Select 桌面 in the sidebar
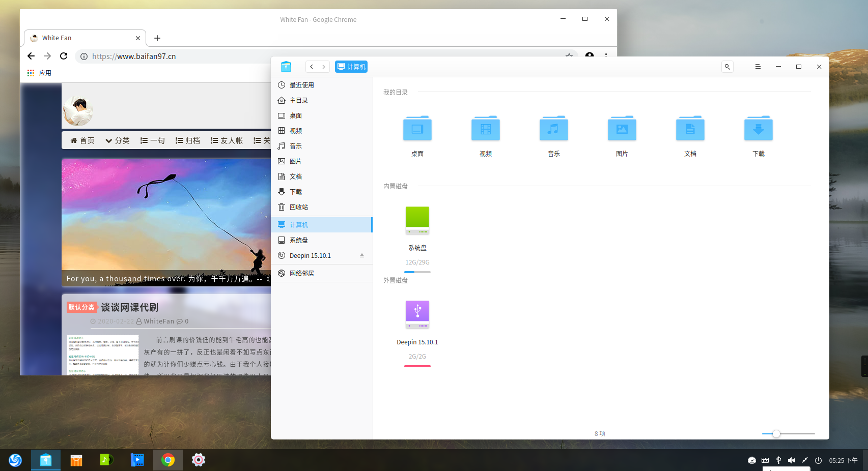The height and width of the screenshot is (471, 868). tap(322, 115)
